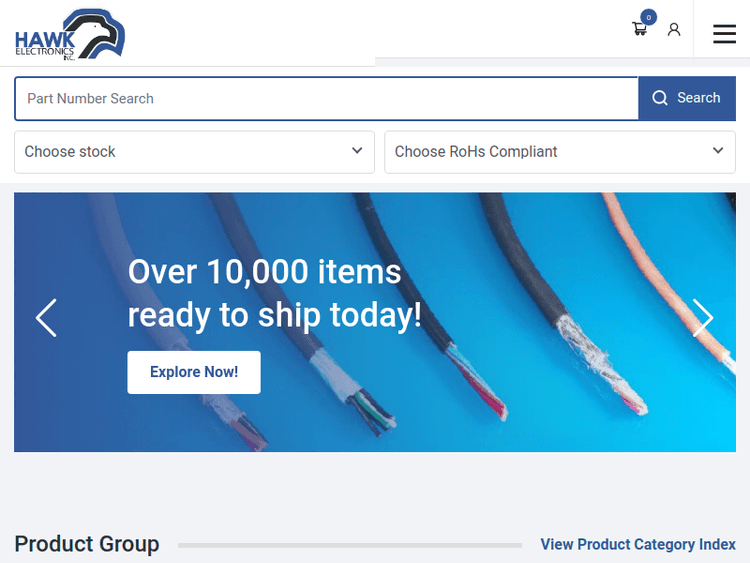Click the Product Group divider bar
This screenshot has height=563, width=750.
click(350, 545)
